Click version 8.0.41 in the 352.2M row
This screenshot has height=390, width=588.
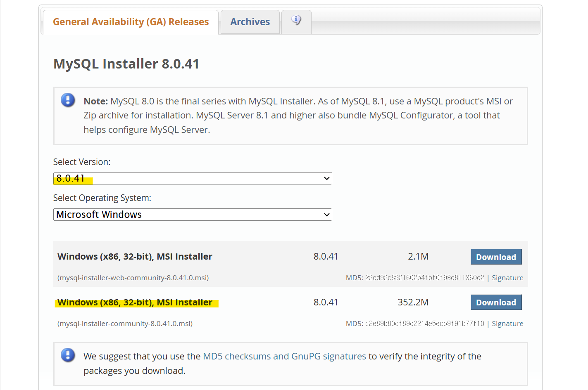(x=326, y=302)
